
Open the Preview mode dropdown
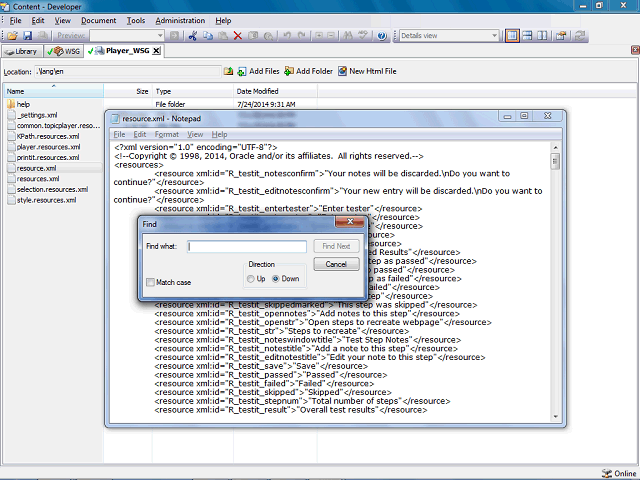coord(160,36)
